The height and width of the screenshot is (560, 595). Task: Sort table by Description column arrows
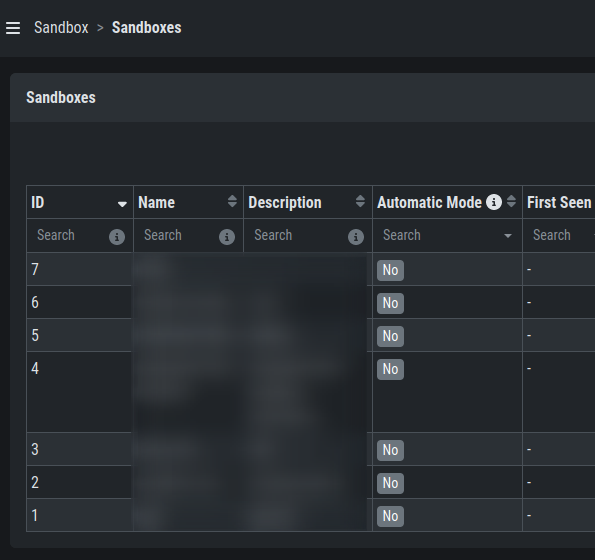coord(360,201)
